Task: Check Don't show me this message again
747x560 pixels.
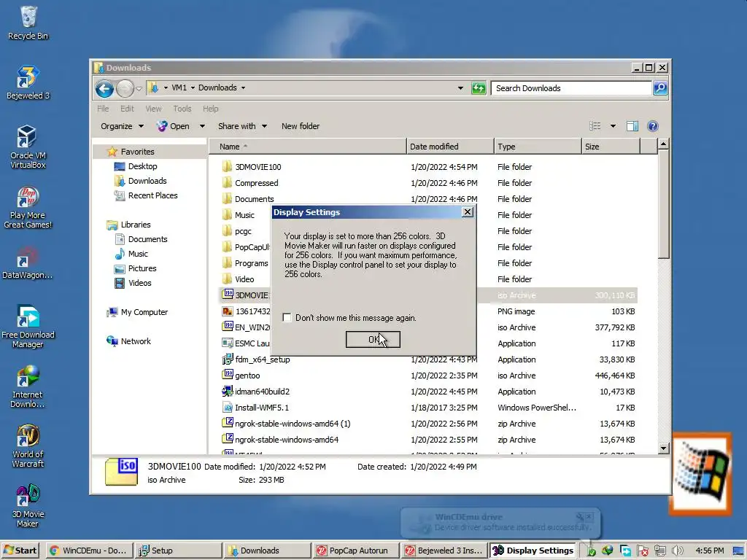Action: pos(287,318)
